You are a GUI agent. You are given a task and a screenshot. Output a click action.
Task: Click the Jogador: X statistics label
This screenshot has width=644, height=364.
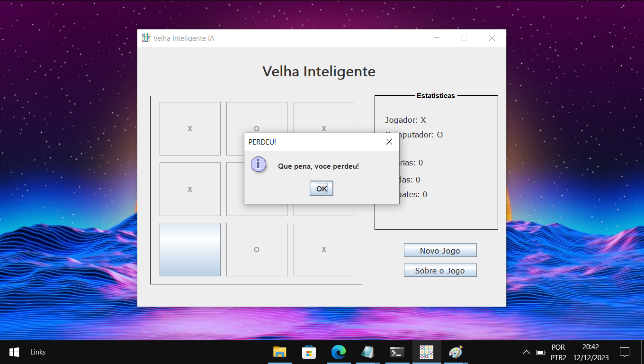(405, 120)
